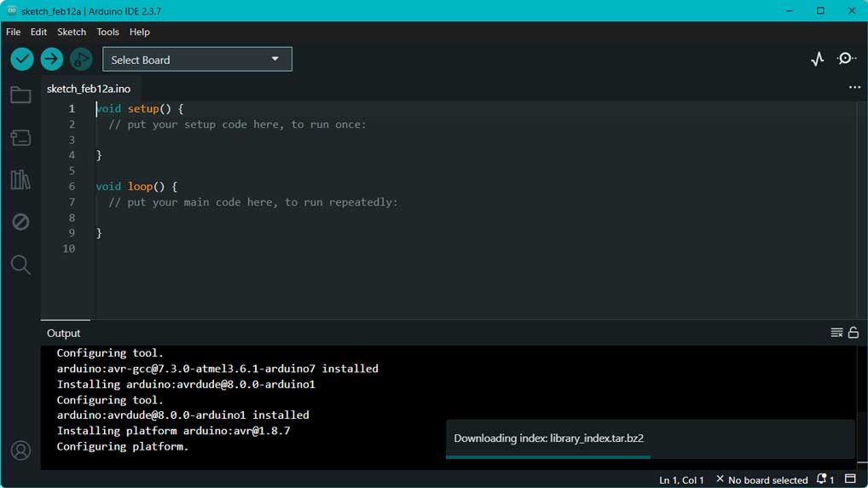The height and width of the screenshot is (488, 868).
Task: Click the No board selected status item
Action: tap(761, 479)
